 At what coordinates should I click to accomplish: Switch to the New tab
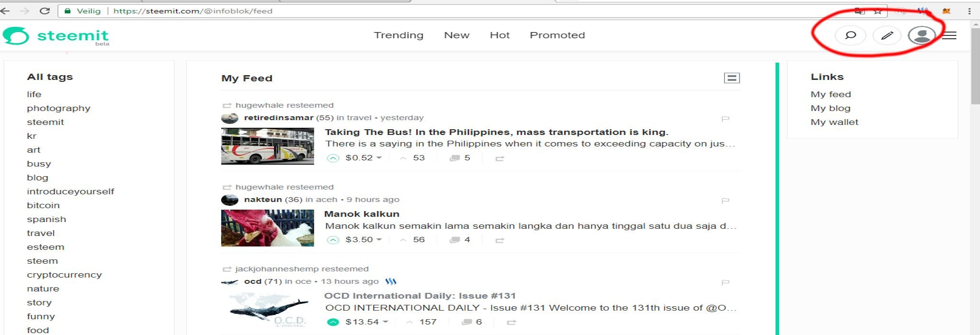pos(457,35)
